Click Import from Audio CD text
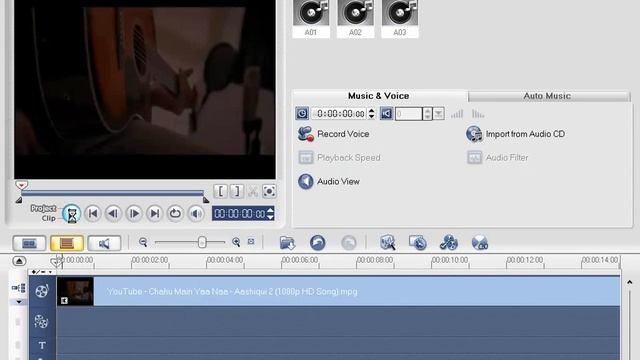The height and width of the screenshot is (360, 640). [525, 134]
